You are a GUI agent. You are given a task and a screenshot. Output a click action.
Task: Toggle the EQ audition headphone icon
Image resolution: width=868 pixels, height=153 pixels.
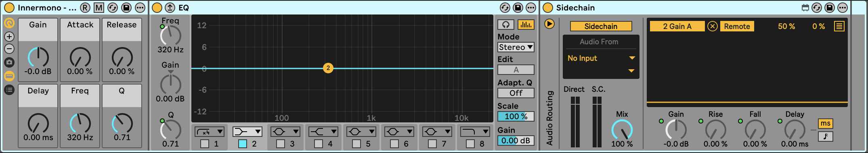[506, 25]
